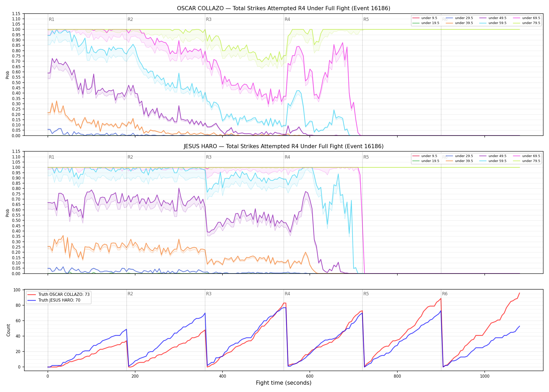Pick 'under 29.5' in Jesus Haro legend

coord(460,156)
